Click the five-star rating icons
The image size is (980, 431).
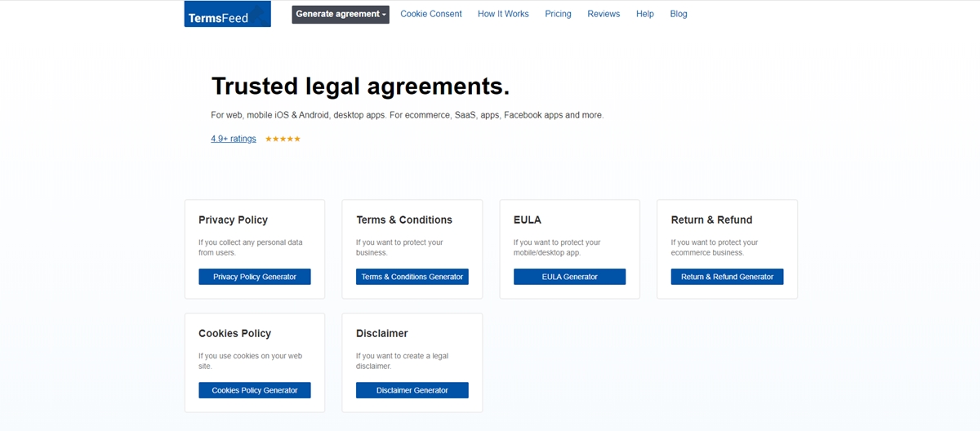[283, 139]
